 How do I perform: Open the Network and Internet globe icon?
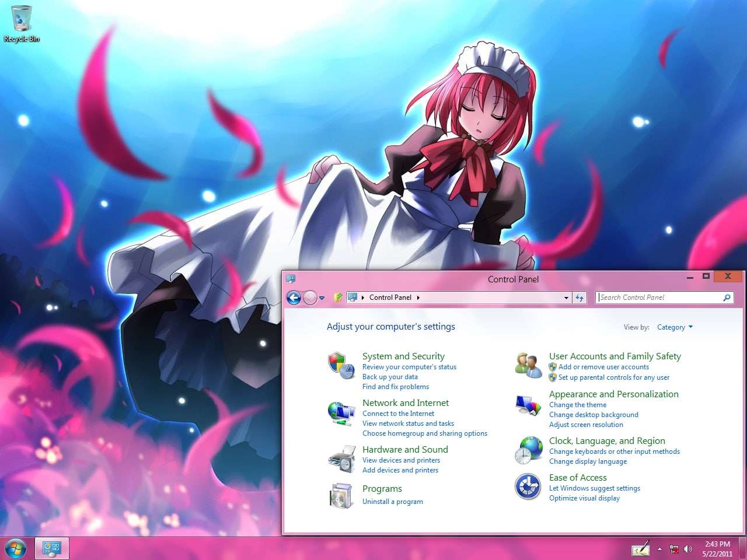[x=341, y=413]
